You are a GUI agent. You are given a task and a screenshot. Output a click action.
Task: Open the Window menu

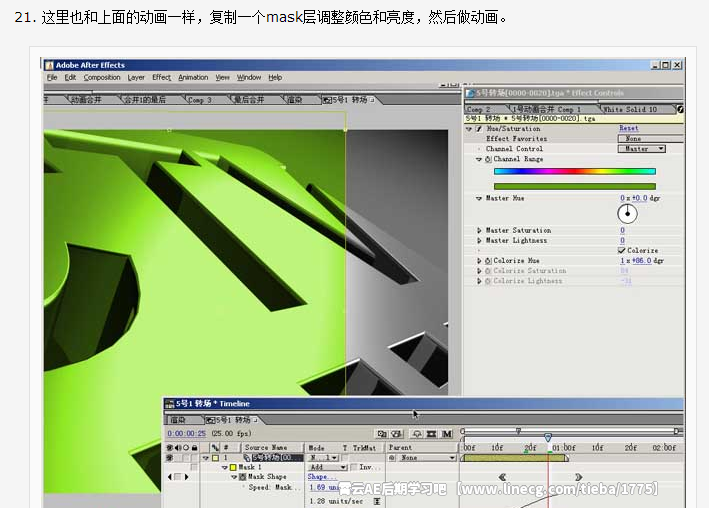pos(249,77)
